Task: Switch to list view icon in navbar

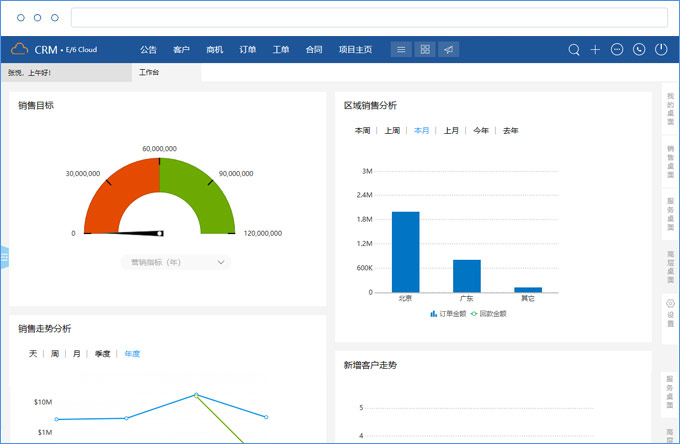Action: click(401, 49)
